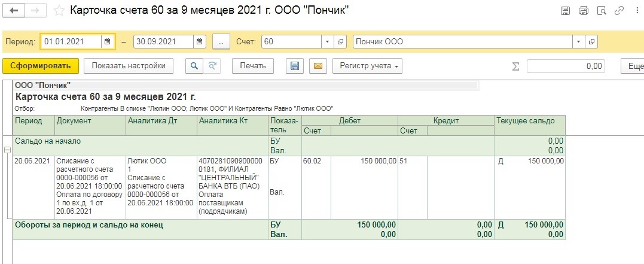Click Показать настройки button
The height and width of the screenshot is (264, 644).
pyautogui.click(x=129, y=66)
